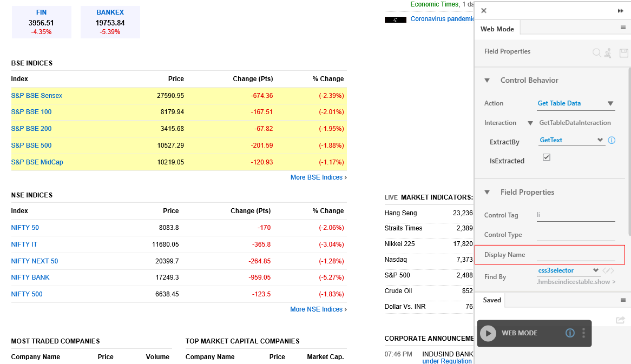Select the Saved tab

492,300
